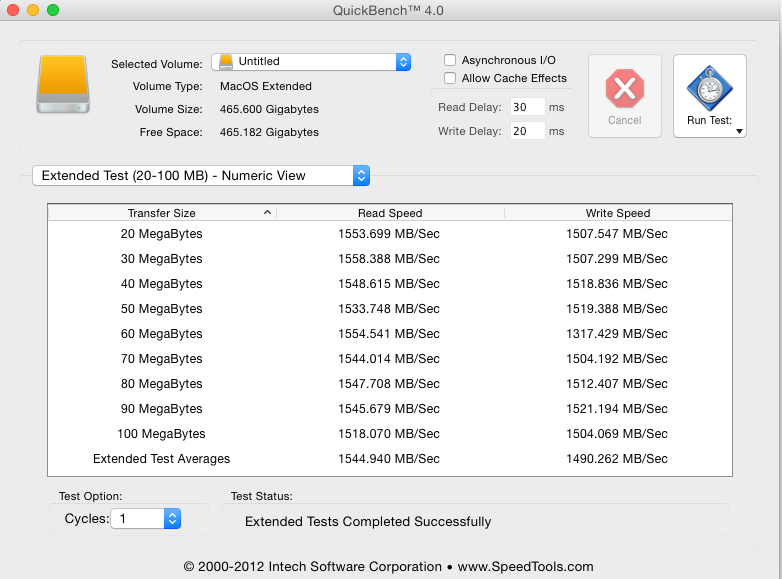The image size is (782, 579).
Task: Click the Extended Tests Completed Successfully status
Action: click(368, 522)
